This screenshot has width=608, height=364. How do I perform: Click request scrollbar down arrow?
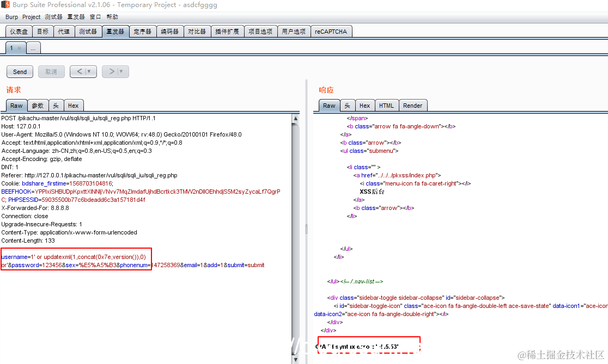pos(295,360)
